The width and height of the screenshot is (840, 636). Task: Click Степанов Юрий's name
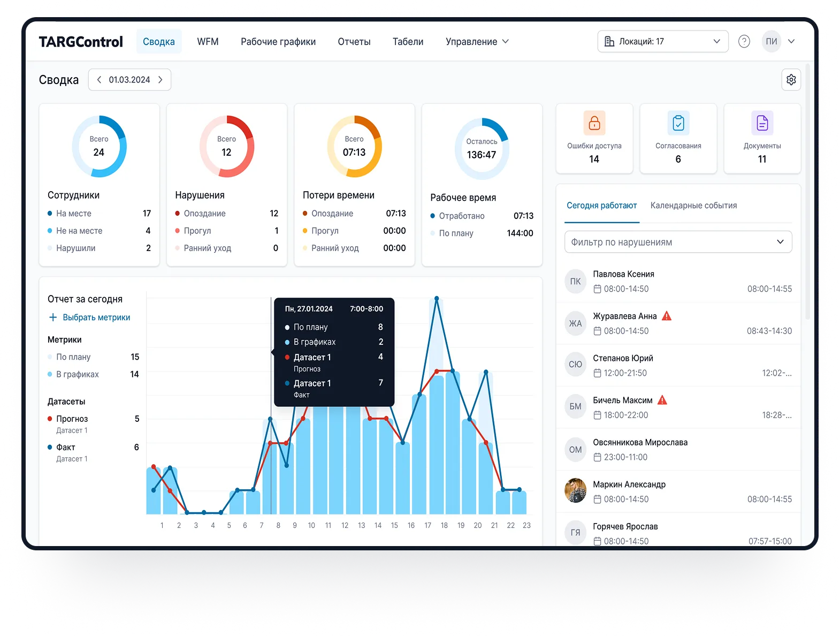[623, 358]
